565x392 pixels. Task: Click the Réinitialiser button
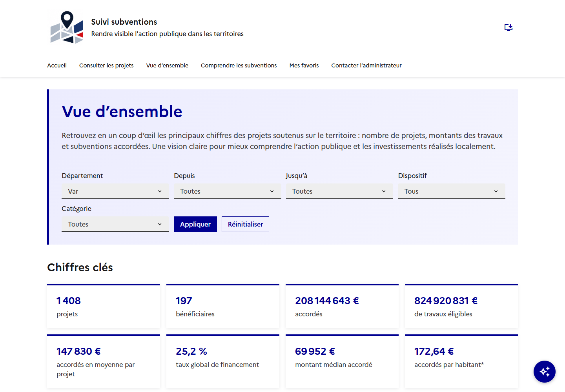click(x=245, y=224)
